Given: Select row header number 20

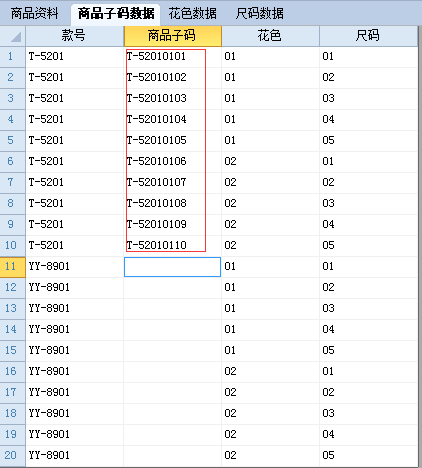Looking at the screenshot, I should tap(12, 456).
